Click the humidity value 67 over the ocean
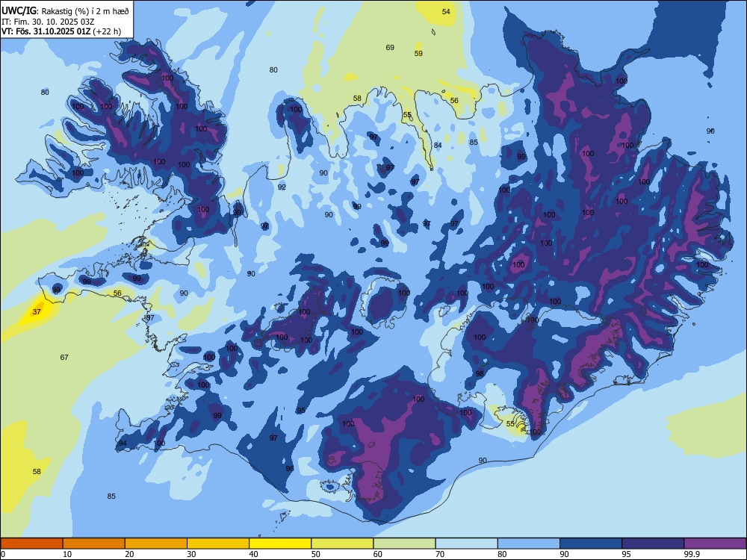This screenshot has width=747, height=560. [64, 357]
